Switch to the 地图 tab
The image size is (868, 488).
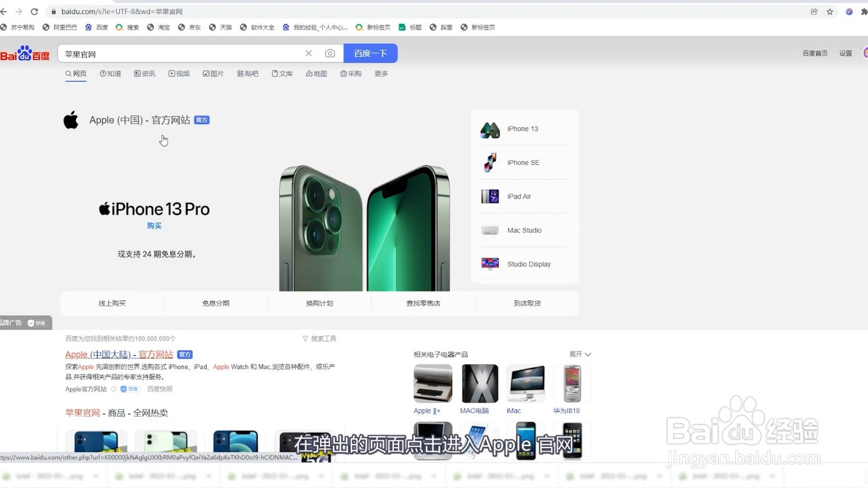[x=316, y=74]
